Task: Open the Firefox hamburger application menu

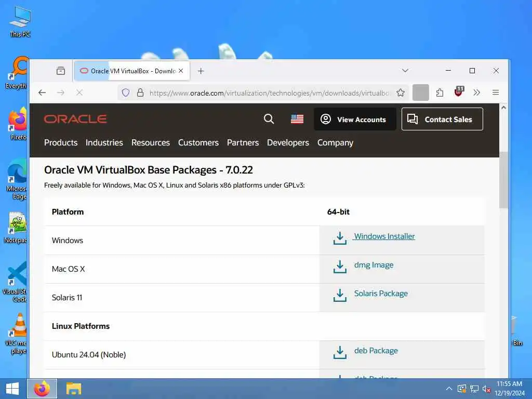Action: pyautogui.click(x=495, y=92)
